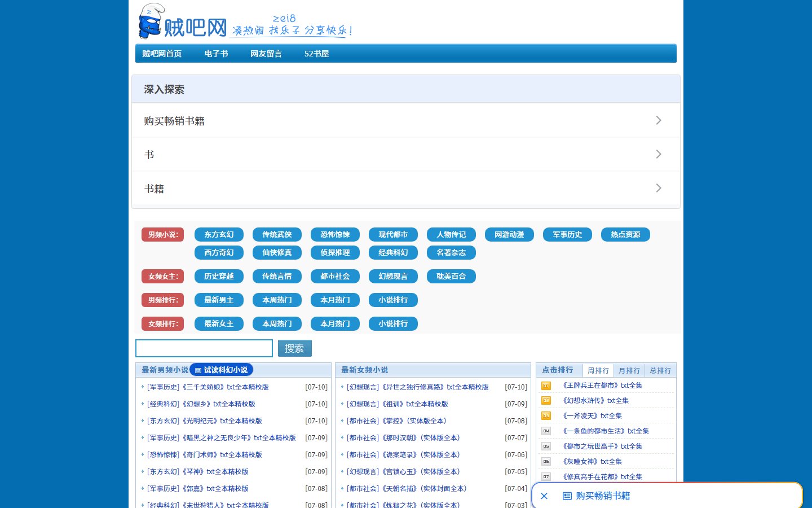This screenshot has height=508, width=812.
Task: Click the rank 01 badge icon
Action: 546,386
